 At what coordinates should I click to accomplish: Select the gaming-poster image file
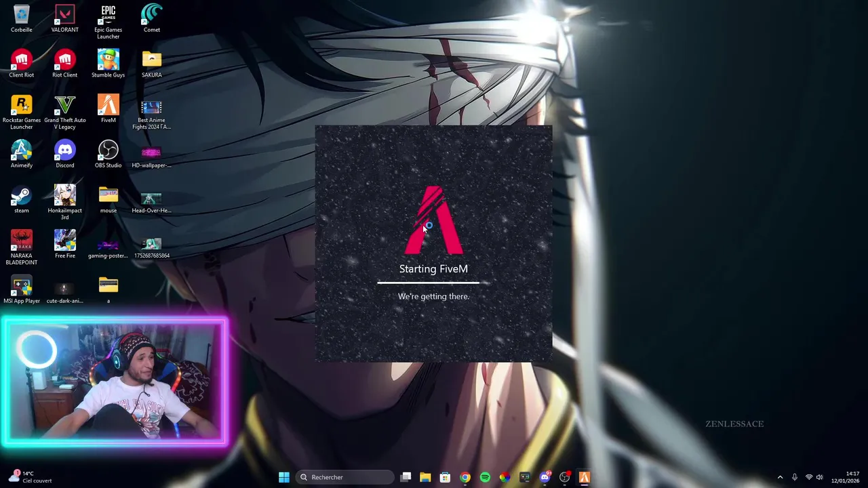coord(108,248)
